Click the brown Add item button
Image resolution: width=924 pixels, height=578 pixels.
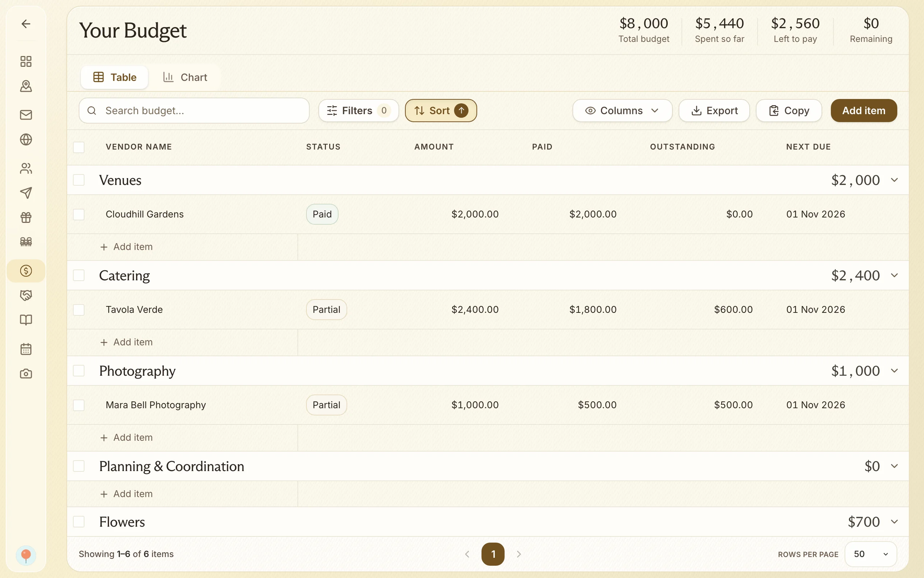(864, 111)
